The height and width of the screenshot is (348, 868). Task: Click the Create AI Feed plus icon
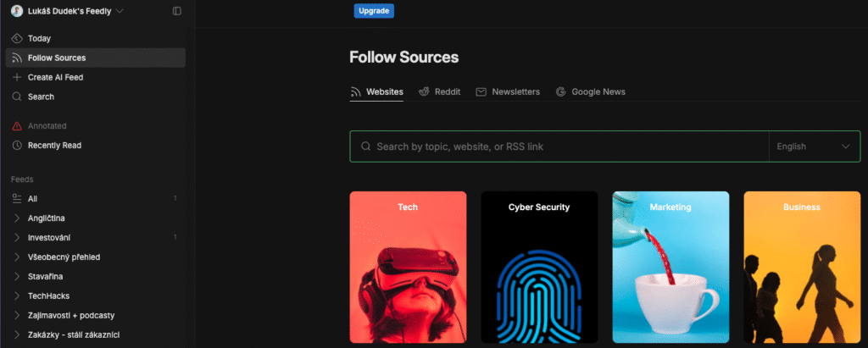point(17,77)
